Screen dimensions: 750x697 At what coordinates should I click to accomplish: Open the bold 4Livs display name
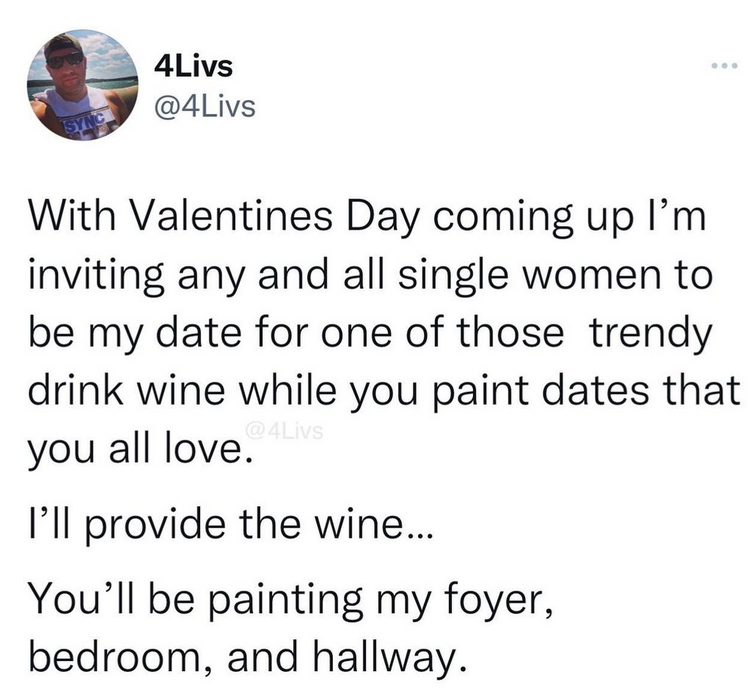[x=195, y=67]
